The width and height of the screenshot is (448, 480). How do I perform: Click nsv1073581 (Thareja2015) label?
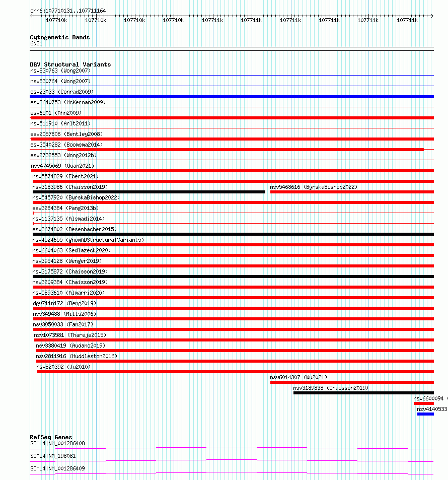pos(70,335)
